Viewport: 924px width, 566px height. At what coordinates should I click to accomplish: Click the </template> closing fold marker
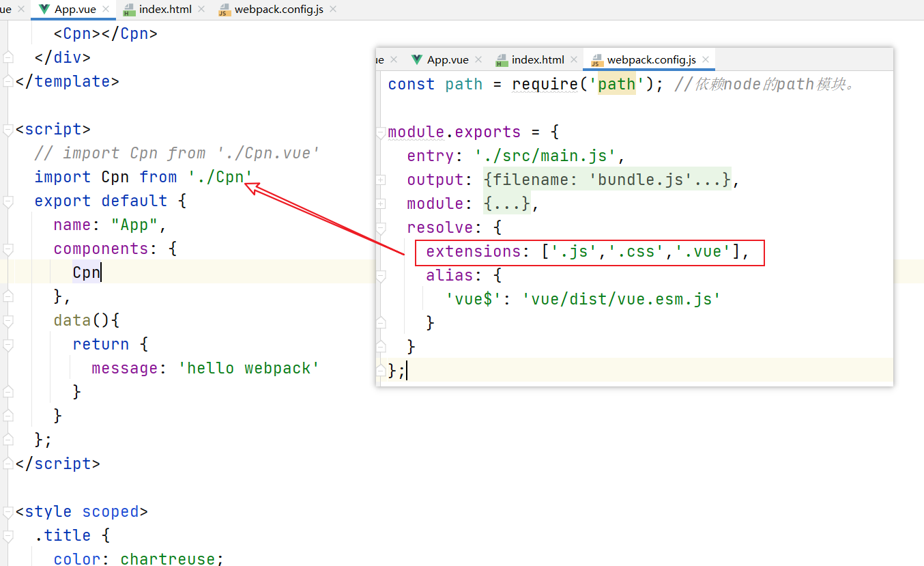click(8, 82)
